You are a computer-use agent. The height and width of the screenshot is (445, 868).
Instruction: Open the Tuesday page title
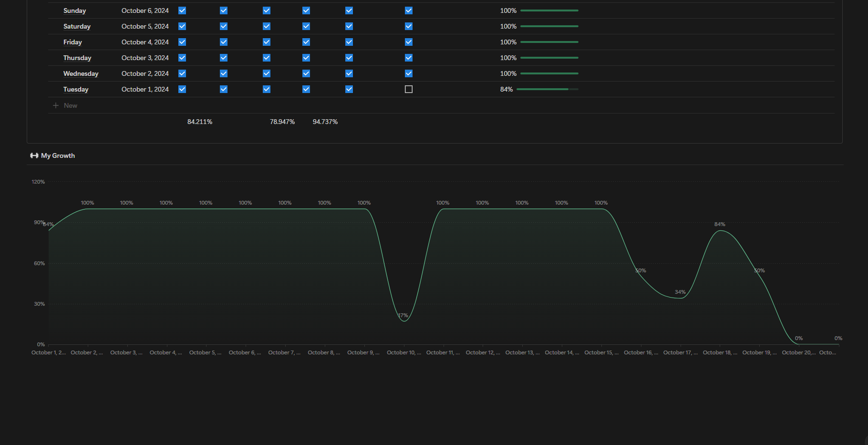tap(76, 89)
